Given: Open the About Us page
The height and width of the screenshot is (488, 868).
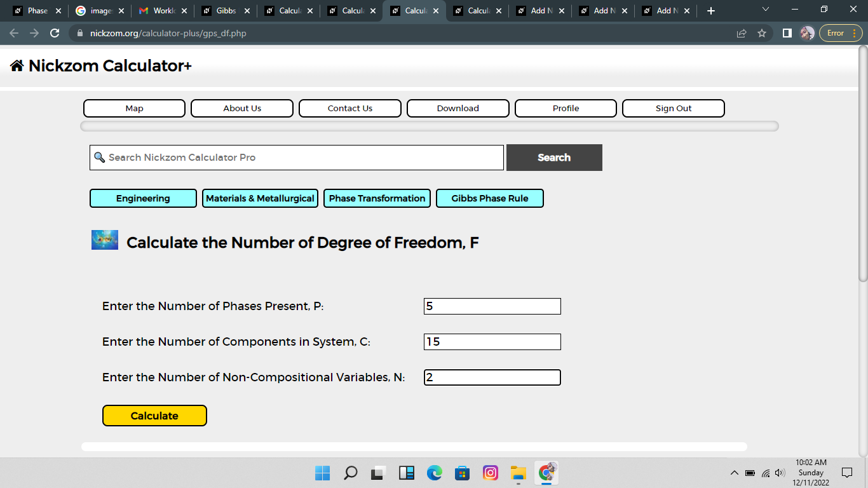Looking at the screenshot, I should pyautogui.click(x=242, y=108).
